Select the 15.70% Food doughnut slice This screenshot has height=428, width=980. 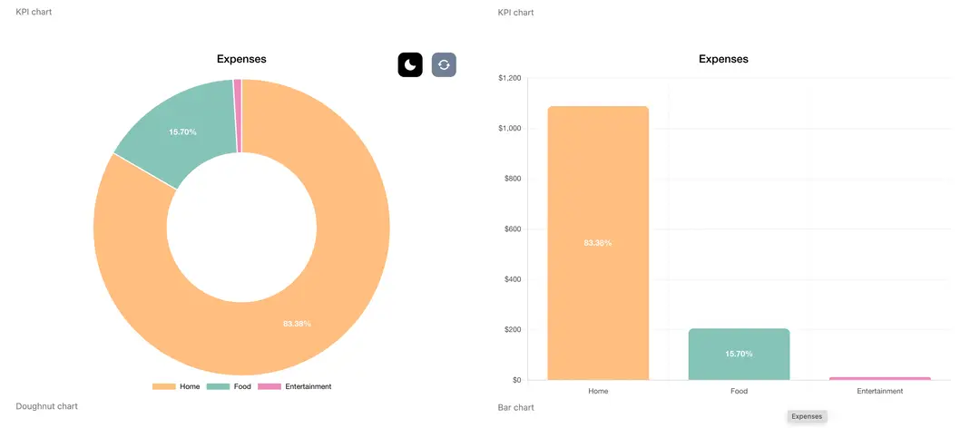coord(182,132)
